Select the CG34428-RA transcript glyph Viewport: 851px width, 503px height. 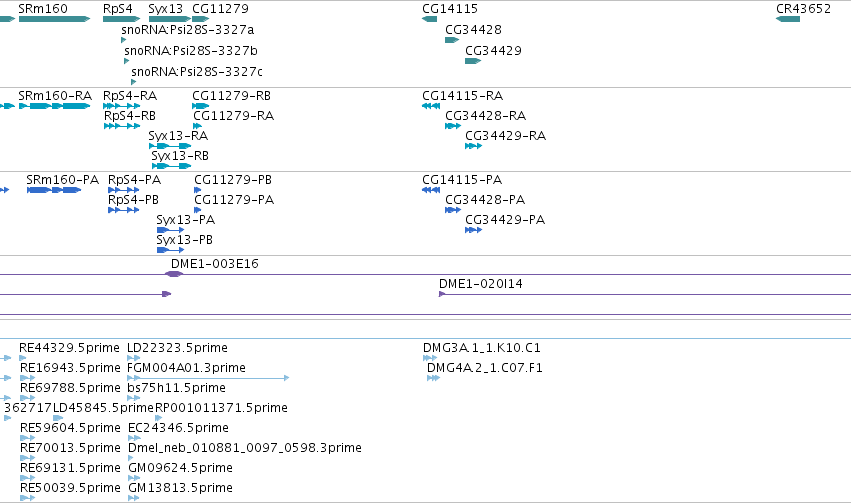click(453, 126)
